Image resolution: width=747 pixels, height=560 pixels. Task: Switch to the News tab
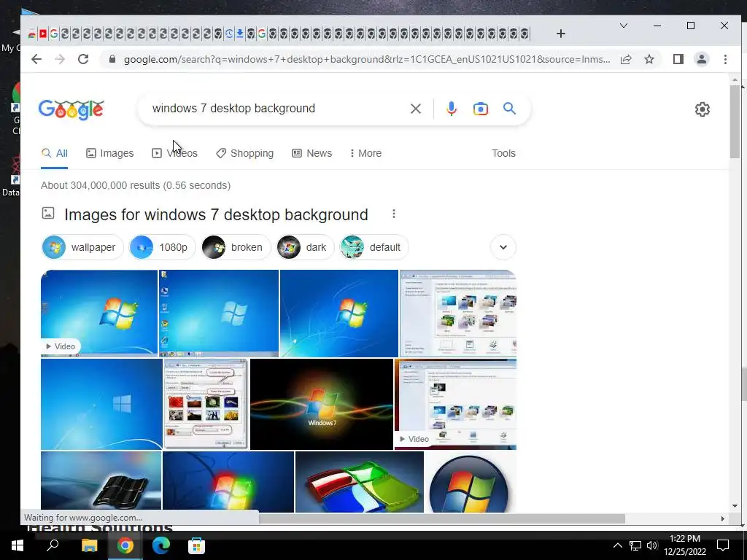pyautogui.click(x=312, y=153)
